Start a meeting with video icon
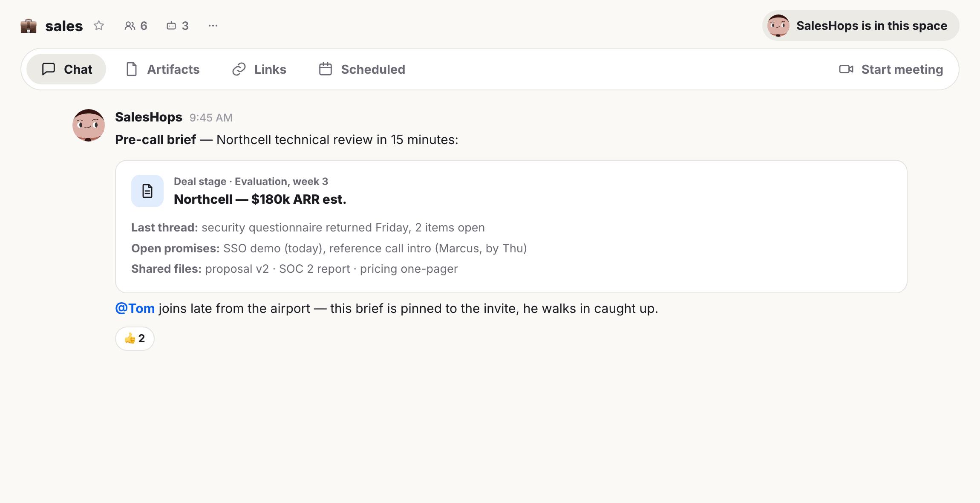This screenshot has height=503, width=980. 891,69
